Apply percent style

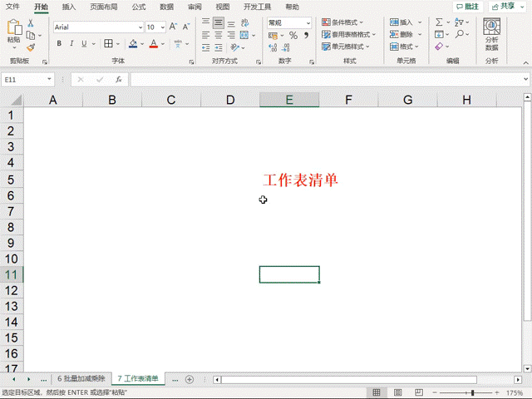293,35
